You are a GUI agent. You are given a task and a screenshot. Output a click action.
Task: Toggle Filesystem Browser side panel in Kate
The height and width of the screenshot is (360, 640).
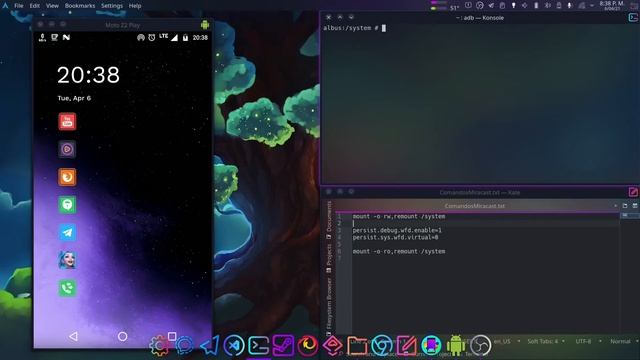[x=329, y=306]
